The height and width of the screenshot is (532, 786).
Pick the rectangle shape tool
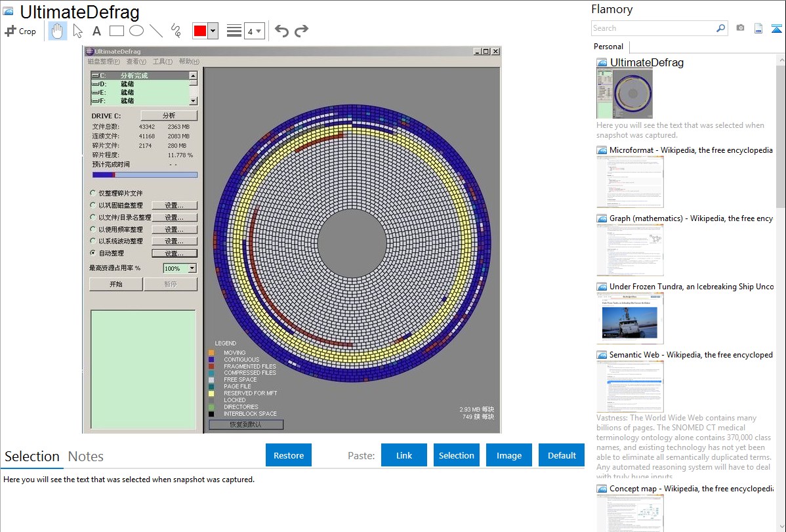coord(117,31)
